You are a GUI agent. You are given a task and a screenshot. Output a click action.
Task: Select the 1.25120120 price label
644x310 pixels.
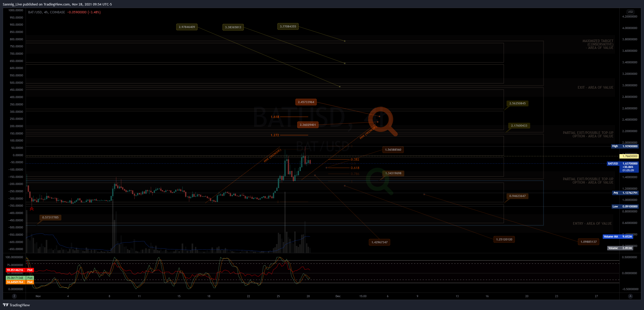tap(504, 239)
